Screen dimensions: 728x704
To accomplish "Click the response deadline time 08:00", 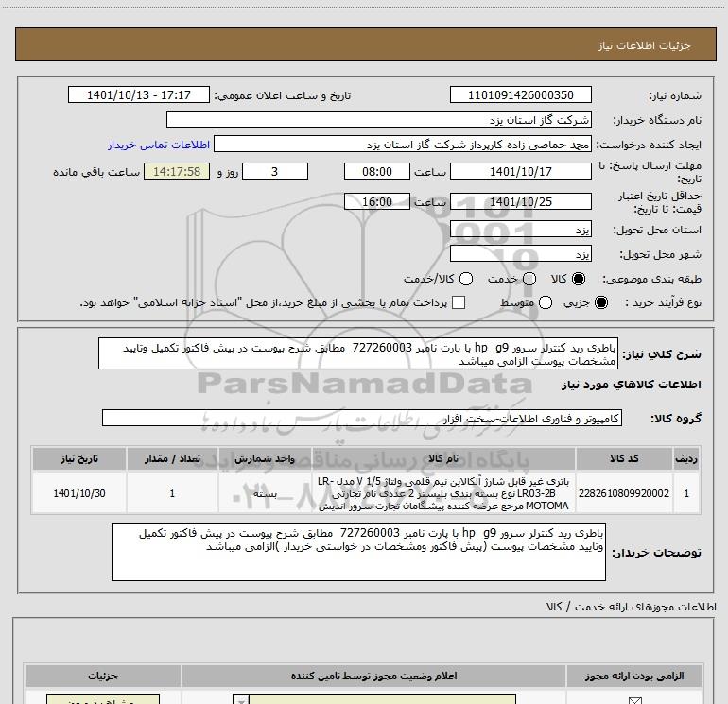I will pos(377,171).
